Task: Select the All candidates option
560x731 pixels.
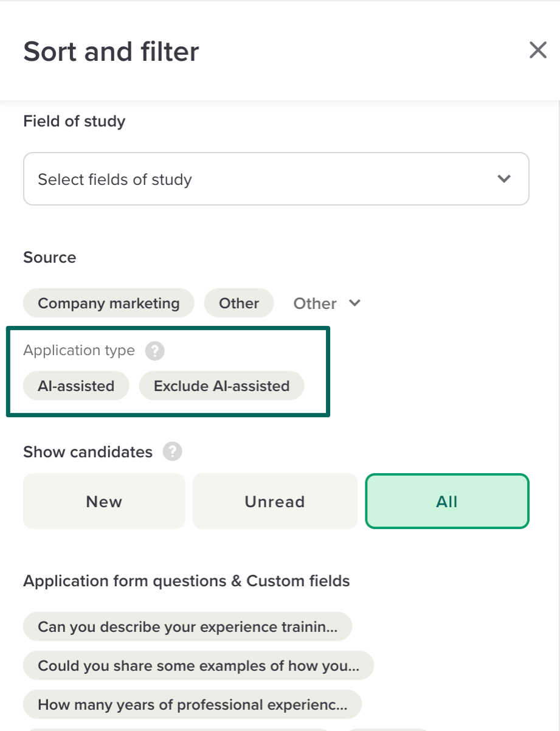Action: point(447,502)
